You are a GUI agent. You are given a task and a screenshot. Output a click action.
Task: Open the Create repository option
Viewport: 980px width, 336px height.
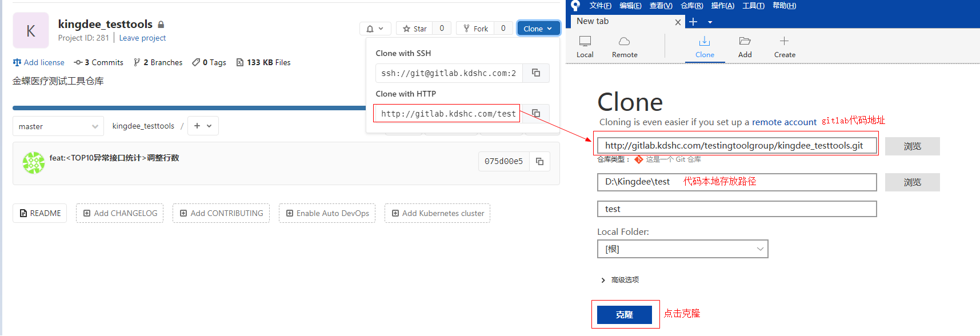click(785, 47)
